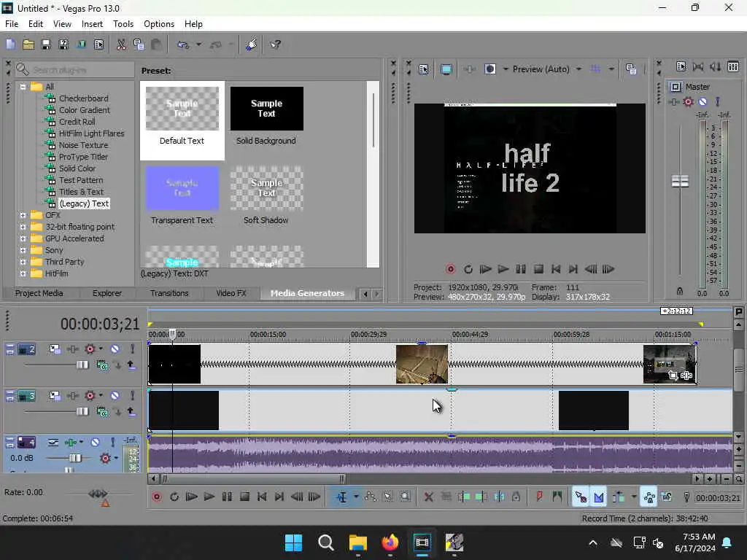Select the Soft Shadow preset thumbnail

coord(266,188)
